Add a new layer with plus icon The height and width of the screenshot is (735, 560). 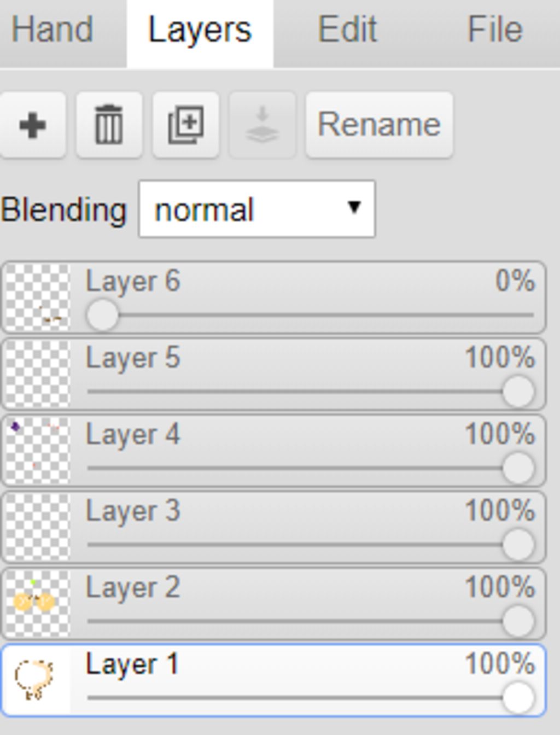pos(32,125)
